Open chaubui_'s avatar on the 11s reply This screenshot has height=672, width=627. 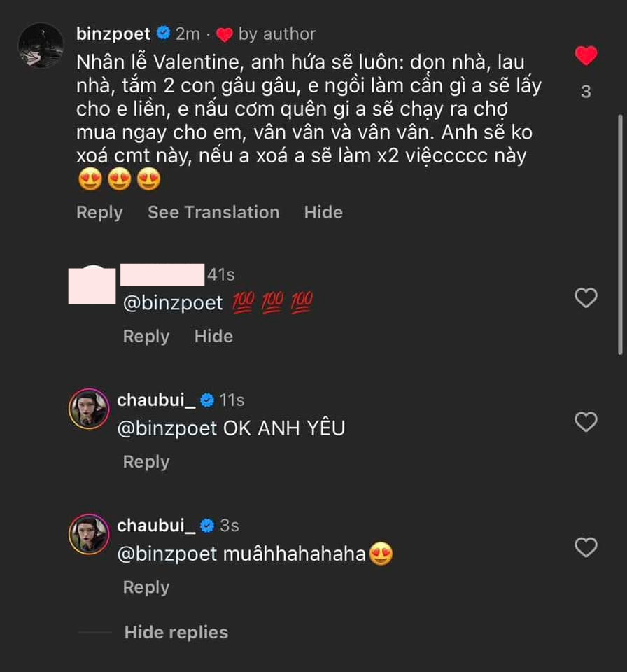[89, 409]
